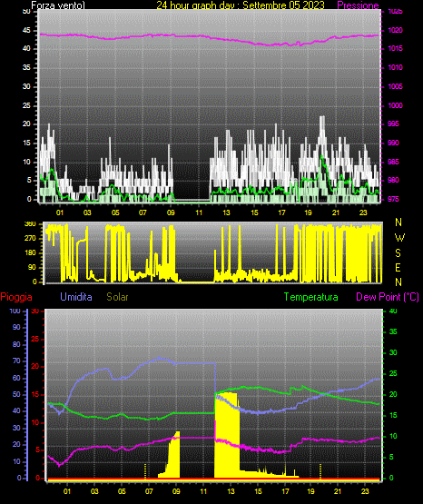The height and width of the screenshot is (504, 423).
Task: Click '90' on the wind direction axis
Action: coord(33,267)
